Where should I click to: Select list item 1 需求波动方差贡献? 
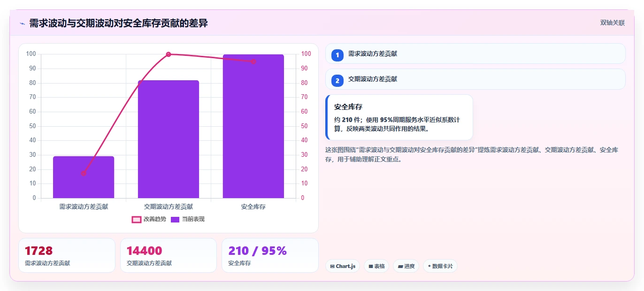click(x=475, y=54)
